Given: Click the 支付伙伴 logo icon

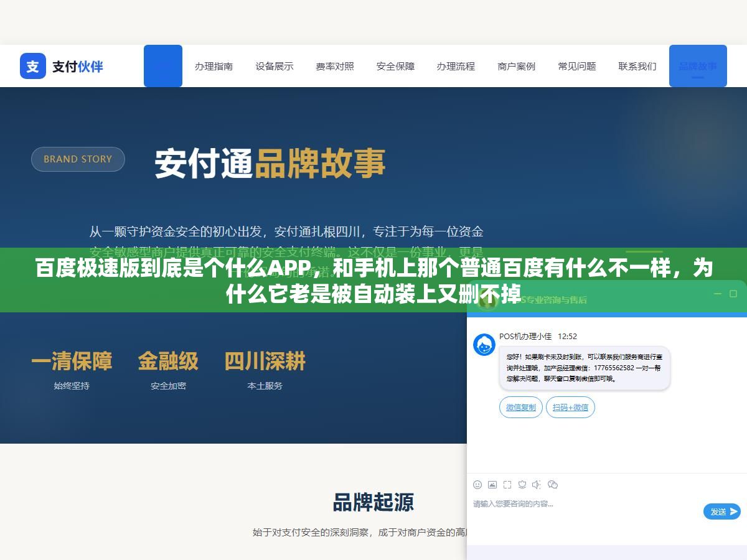Looking at the screenshot, I should coord(33,66).
